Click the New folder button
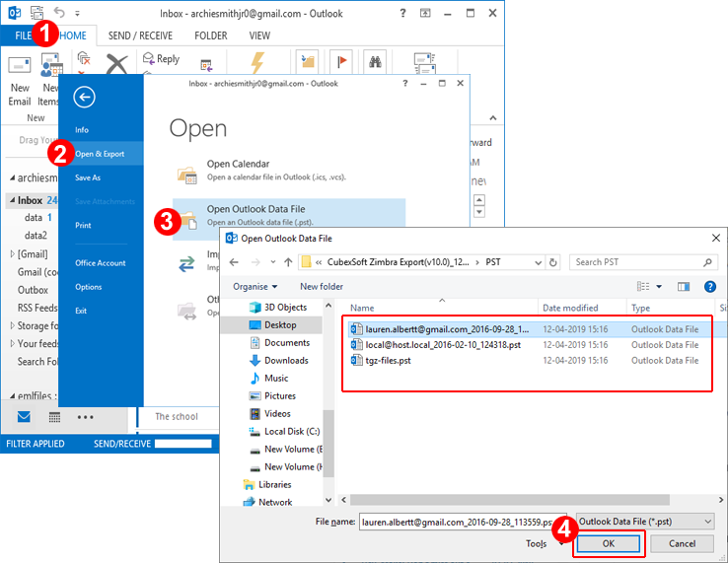The image size is (728, 563). (x=322, y=287)
